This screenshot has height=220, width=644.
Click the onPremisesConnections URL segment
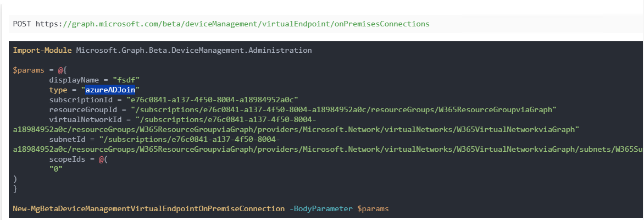click(382, 24)
